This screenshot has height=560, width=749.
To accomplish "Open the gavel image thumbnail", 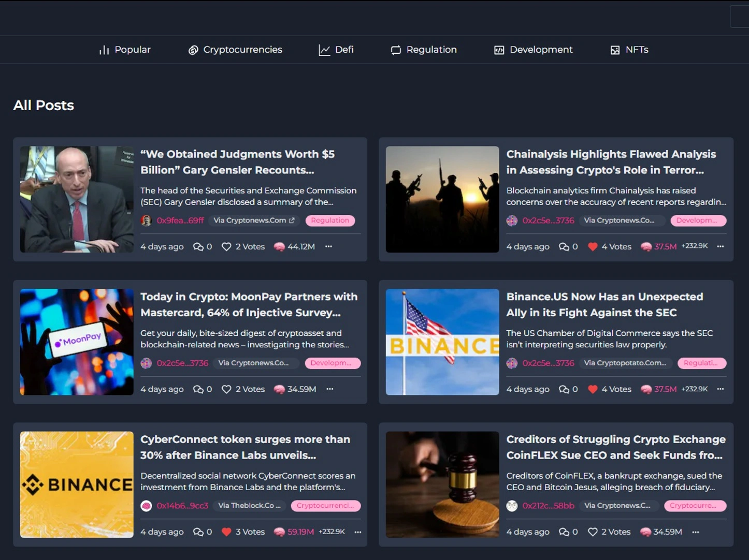I will coord(442,484).
